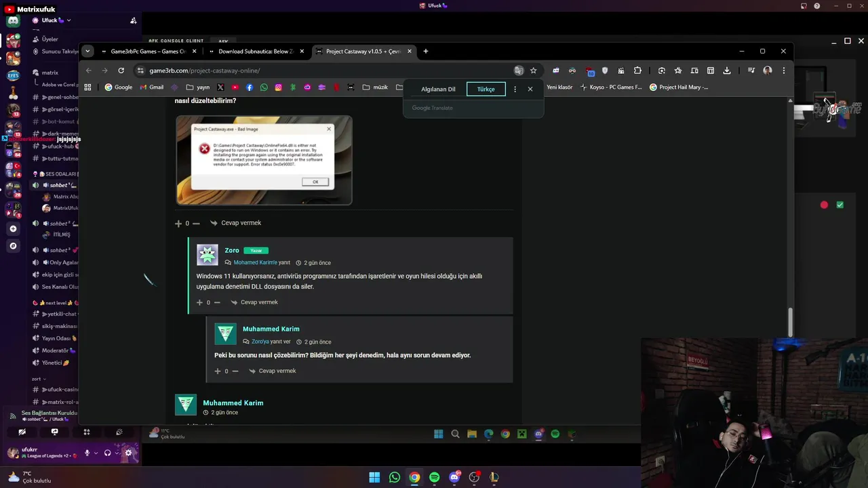Screen dimensions: 868x488
Task: Open the Yeni klasör bookmarks folder
Action: pyautogui.click(x=559, y=87)
